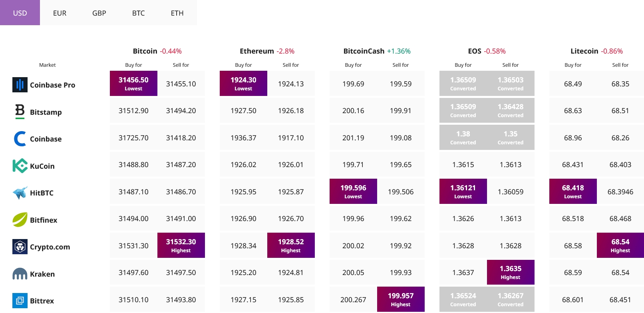Select the USD currency tab
644x313 pixels.
coord(20,13)
